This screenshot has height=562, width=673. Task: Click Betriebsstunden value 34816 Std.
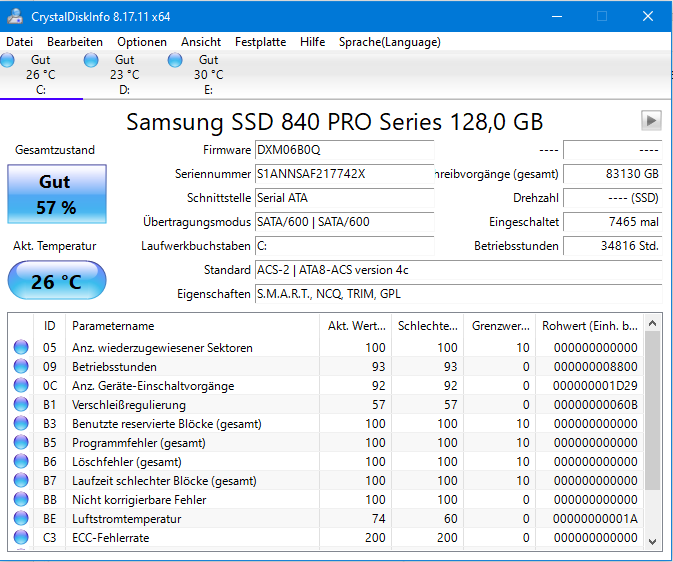612,246
